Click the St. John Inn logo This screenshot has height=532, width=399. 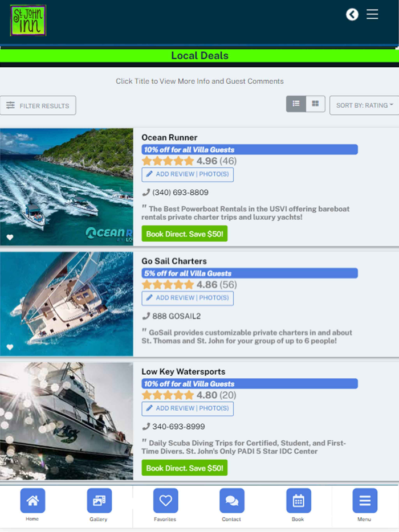click(x=28, y=21)
